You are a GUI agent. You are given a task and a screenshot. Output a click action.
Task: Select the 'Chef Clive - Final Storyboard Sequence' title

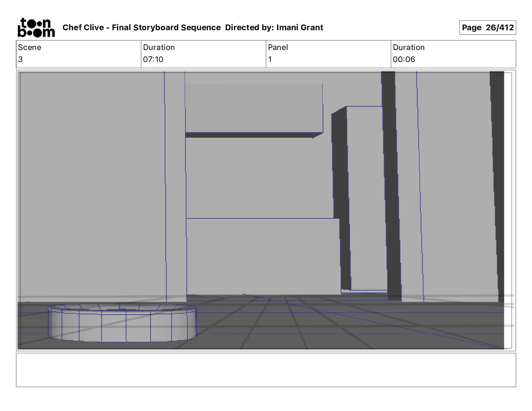(142, 28)
